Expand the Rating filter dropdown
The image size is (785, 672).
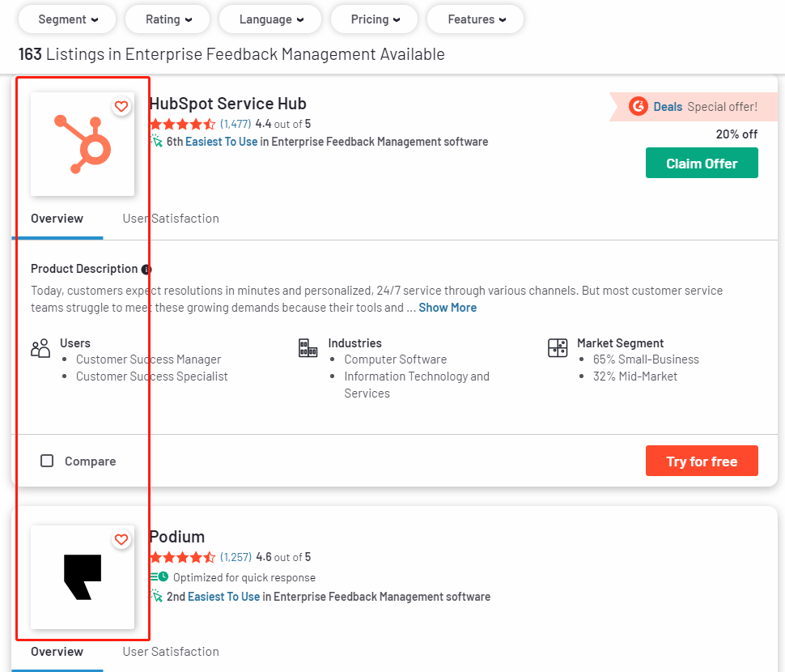169,19
